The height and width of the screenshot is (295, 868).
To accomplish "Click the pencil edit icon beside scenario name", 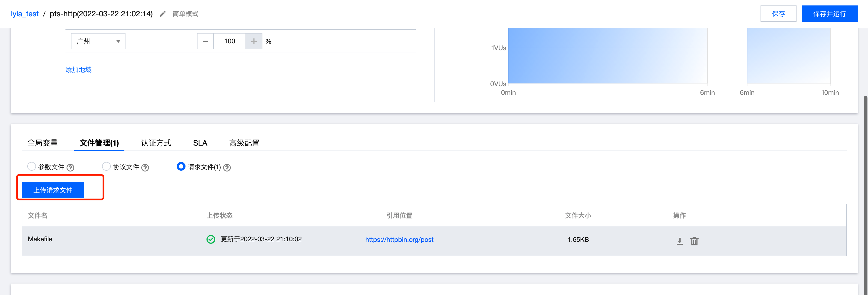I will coord(163,14).
